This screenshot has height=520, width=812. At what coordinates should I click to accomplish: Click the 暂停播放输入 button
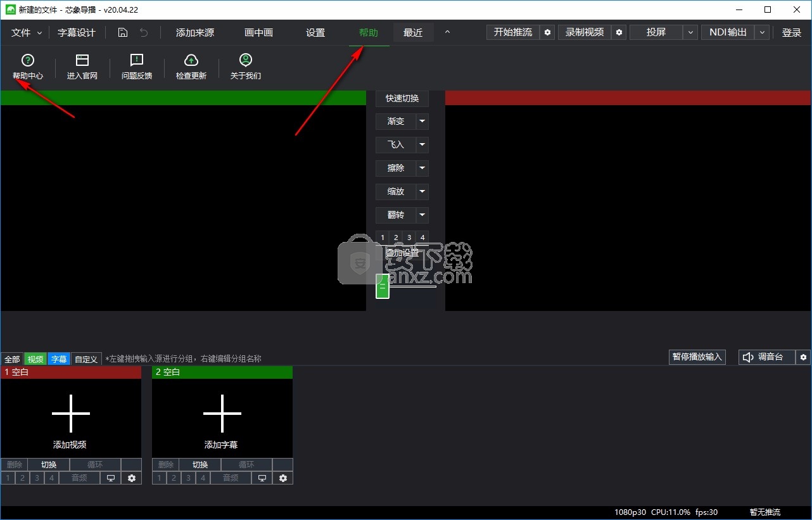tap(697, 357)
